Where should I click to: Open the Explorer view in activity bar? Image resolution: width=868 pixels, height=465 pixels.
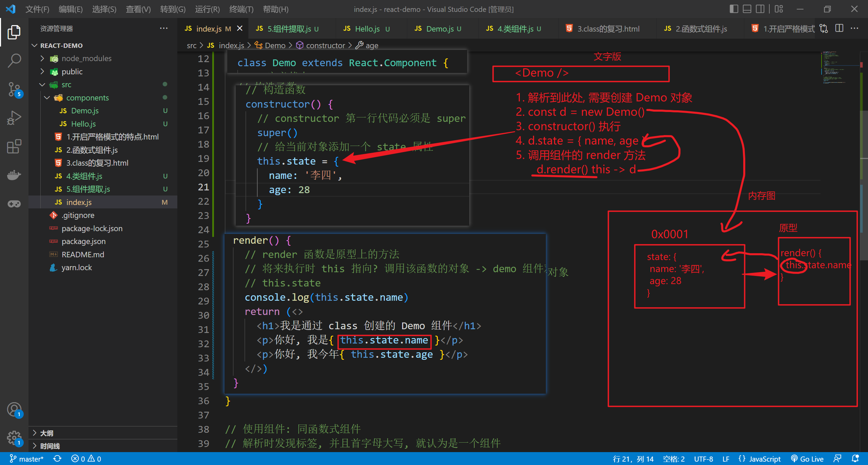tap(14, 32)
